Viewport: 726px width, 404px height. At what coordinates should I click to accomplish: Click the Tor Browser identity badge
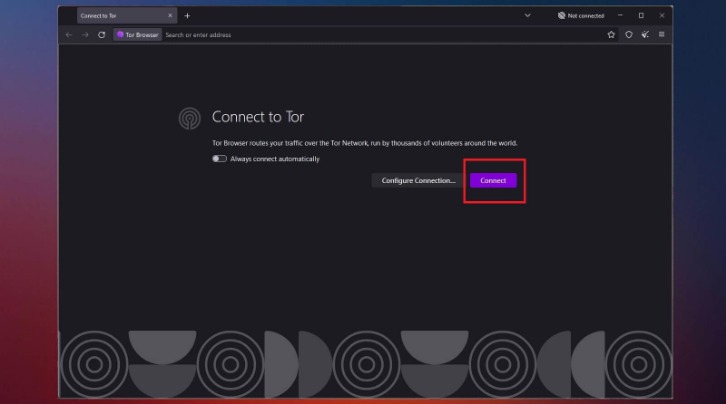coord(137,35)
